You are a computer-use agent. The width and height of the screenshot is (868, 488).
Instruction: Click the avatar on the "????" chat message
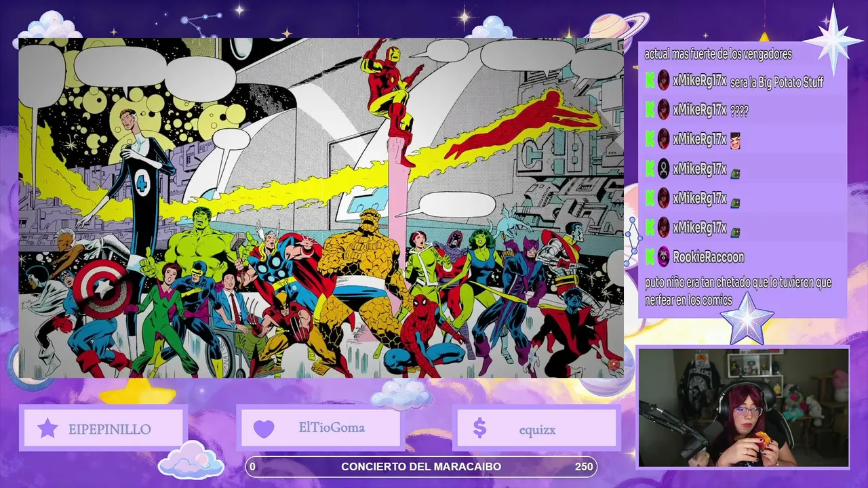pyautogui.click(x=663, y=110)
